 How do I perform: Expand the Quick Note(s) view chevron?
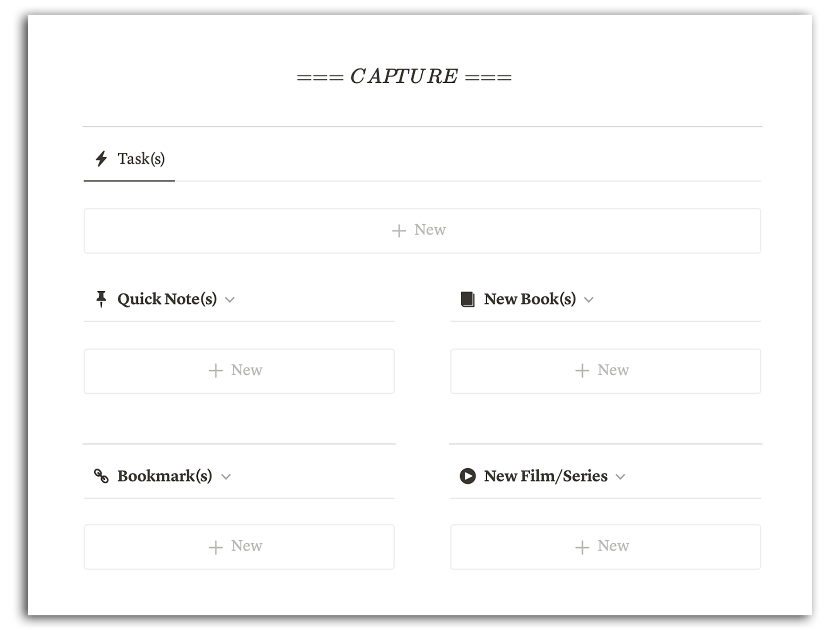click(229, 300)
